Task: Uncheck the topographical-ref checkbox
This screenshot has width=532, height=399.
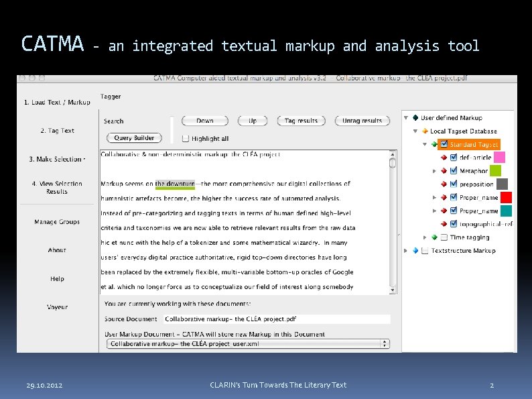Action: 454,223
